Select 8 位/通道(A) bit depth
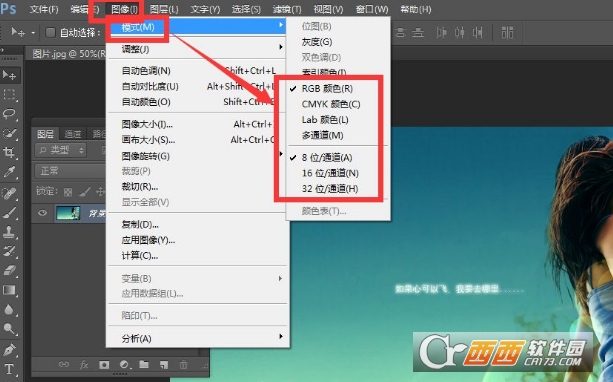 [327, 158]
